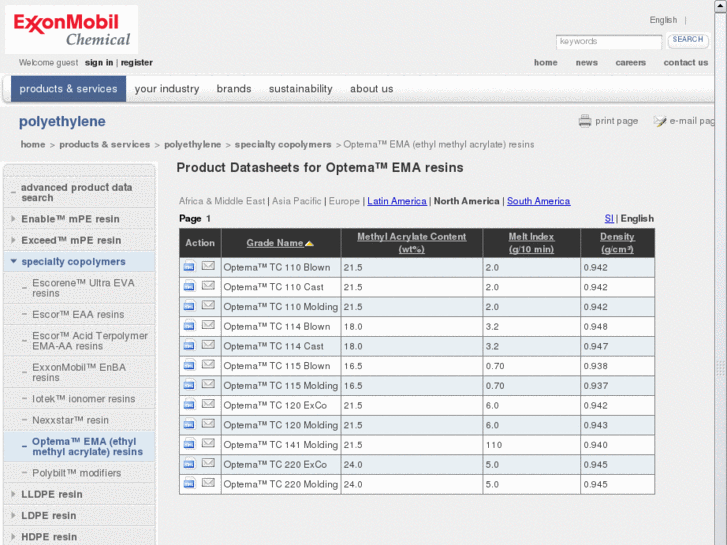Viewport: 727px width, 545px height.
Task: Sort table by Grade Name
Action: tap(275, 243)
